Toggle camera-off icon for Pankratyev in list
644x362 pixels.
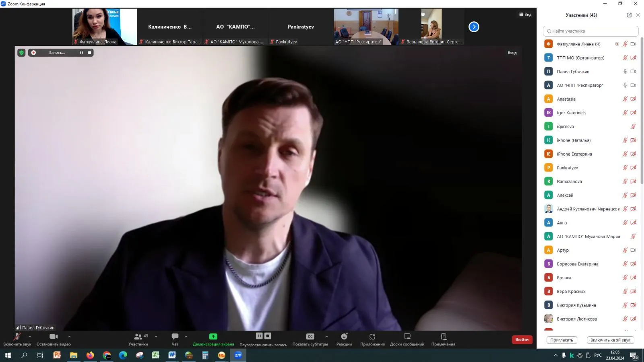[633, 168]
